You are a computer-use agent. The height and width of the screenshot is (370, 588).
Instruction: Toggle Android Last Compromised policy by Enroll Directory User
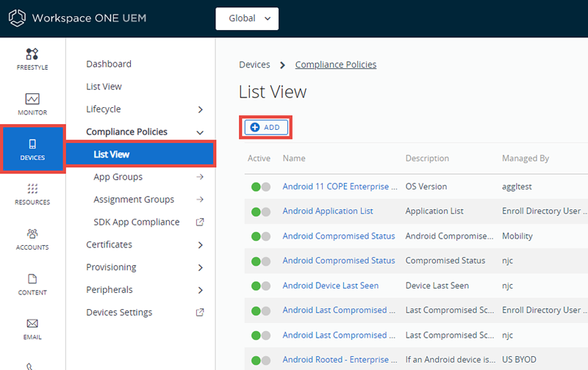(x=261, y=311)
